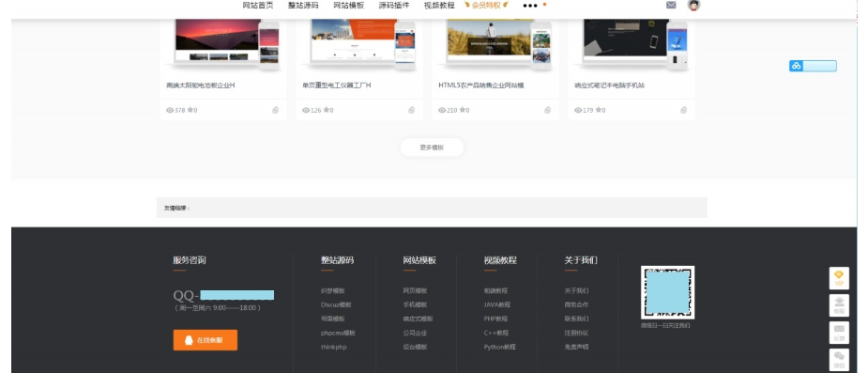
Task: Click the 服务咨询 footer heading
Action: pyautogui.click(x=190, y=260)
